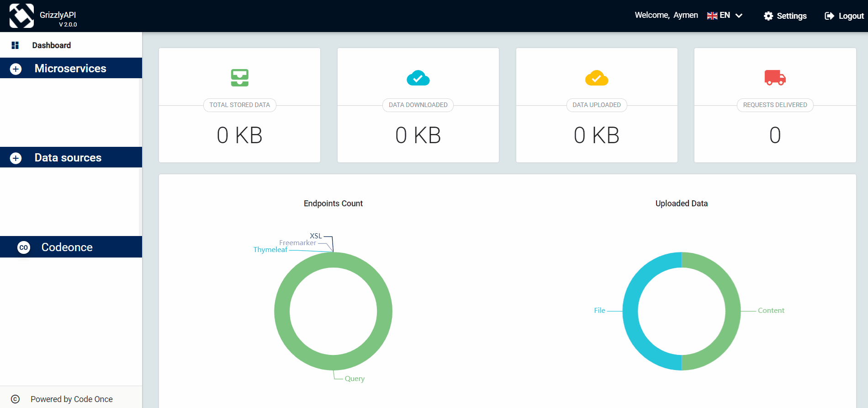Viewport: 868px width, 408px height.
Task: Expand the Data sources section
Action: pyautogui.click(x=71, y=157)
